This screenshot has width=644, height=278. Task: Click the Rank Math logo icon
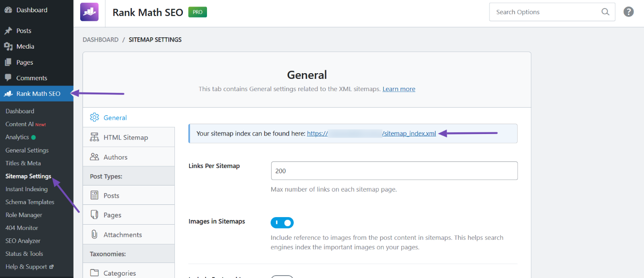coord(90,12)
